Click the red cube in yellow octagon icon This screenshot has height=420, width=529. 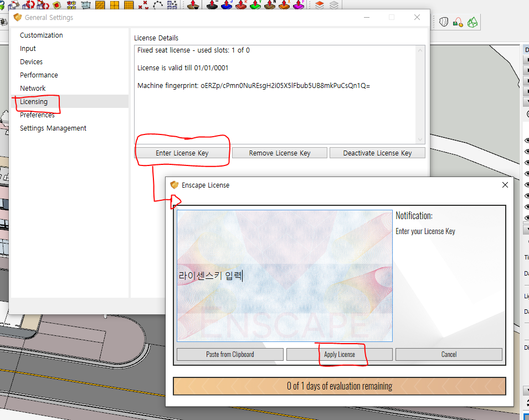pos(57,5)
